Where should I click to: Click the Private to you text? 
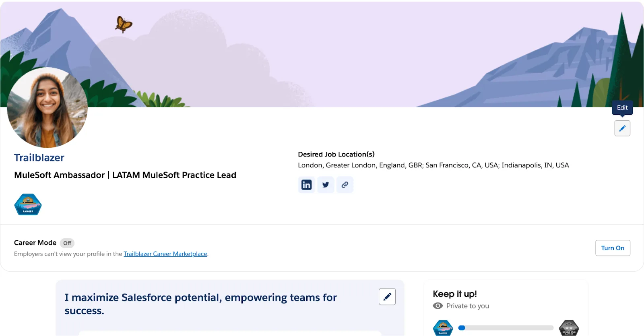point(468,306)
